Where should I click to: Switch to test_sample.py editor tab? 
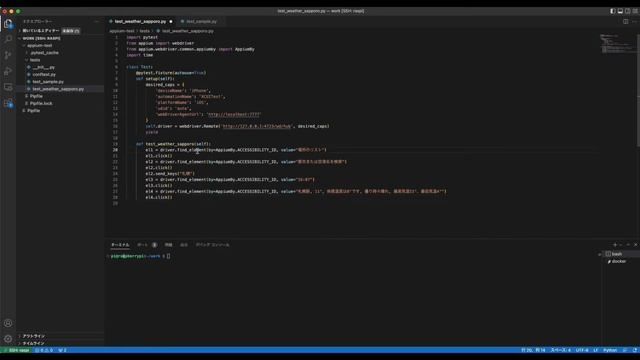pyautogui.click(x=202, y=21)
